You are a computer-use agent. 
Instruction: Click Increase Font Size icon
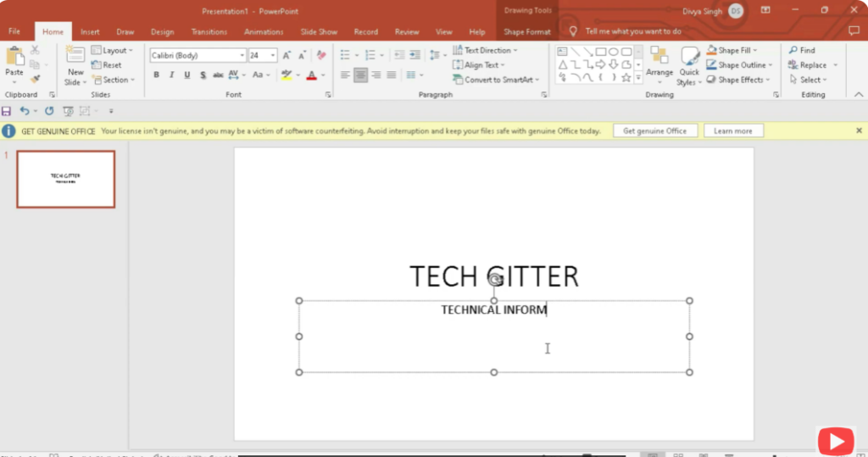click(x=287, y=55)
